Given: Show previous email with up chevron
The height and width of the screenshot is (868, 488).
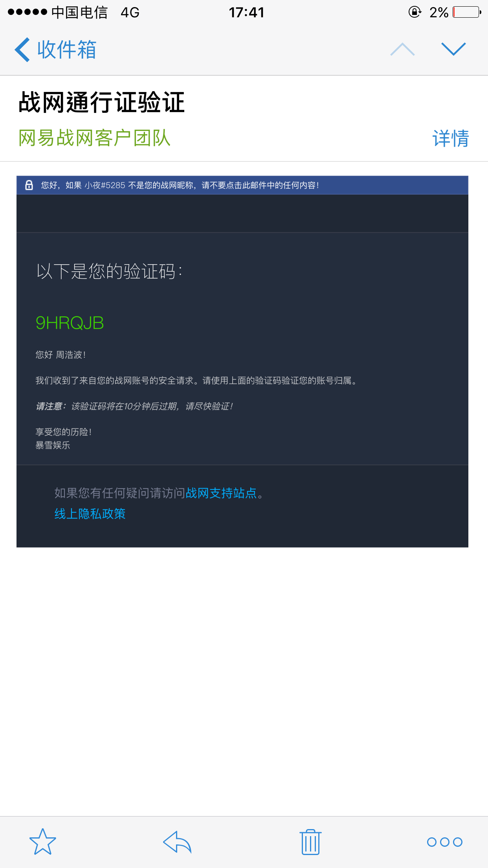Looking at the screenshot, I should click(x=402, y=50).
